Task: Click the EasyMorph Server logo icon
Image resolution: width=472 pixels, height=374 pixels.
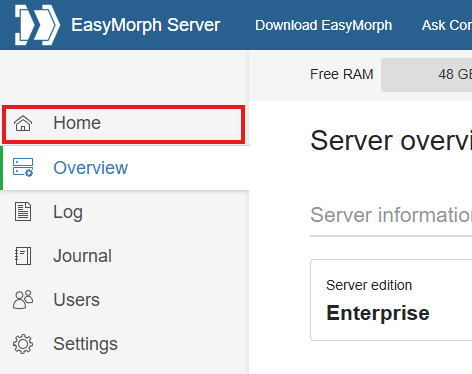Action: [x=37, y=25]
